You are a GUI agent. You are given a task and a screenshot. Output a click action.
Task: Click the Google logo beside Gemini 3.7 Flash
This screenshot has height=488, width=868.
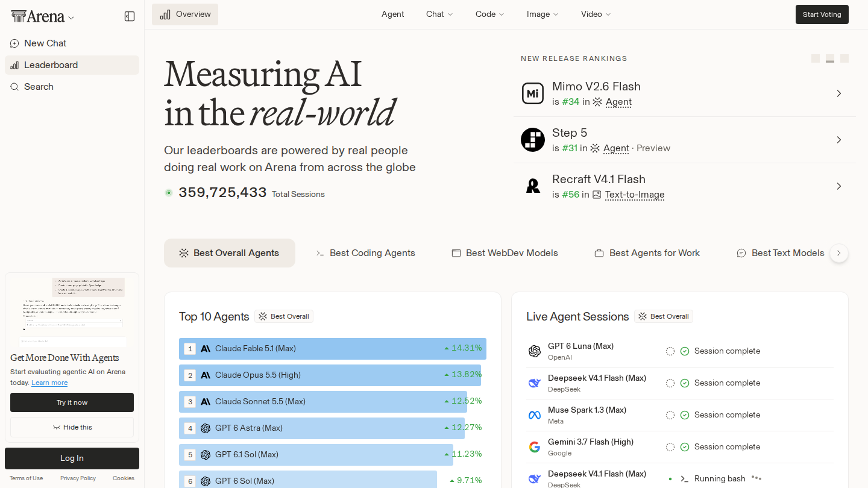pyautogui.click(x=534, y=447)
